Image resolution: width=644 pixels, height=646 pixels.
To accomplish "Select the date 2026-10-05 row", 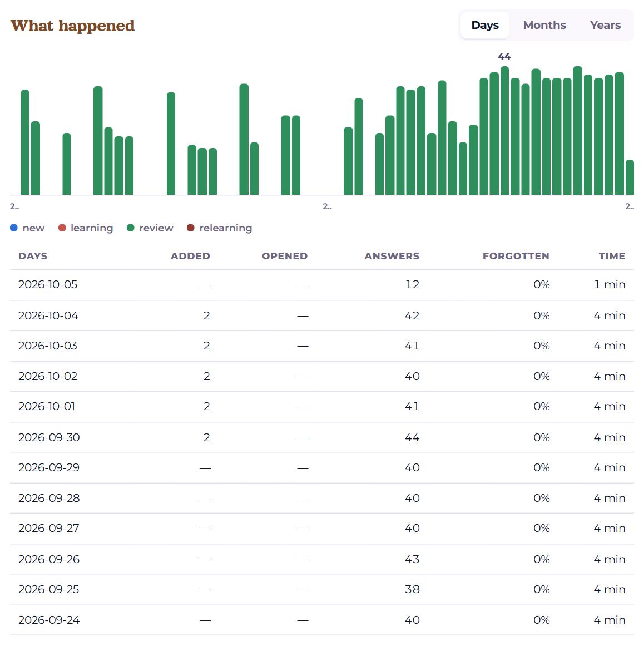I will point(322,285).
